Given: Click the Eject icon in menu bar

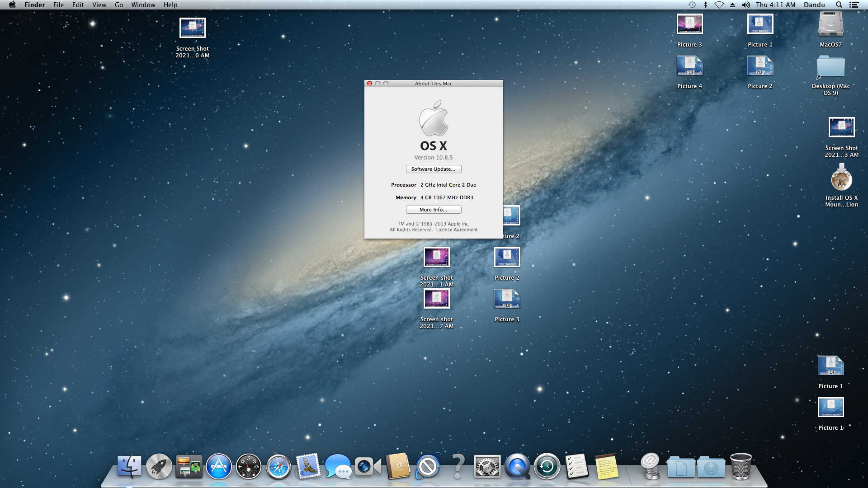Looking at the screenshot, I should tap(732, 5).
